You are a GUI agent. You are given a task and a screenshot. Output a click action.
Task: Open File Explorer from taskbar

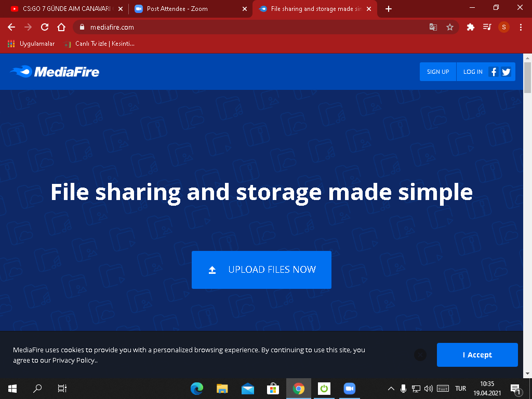coord(222,389)
